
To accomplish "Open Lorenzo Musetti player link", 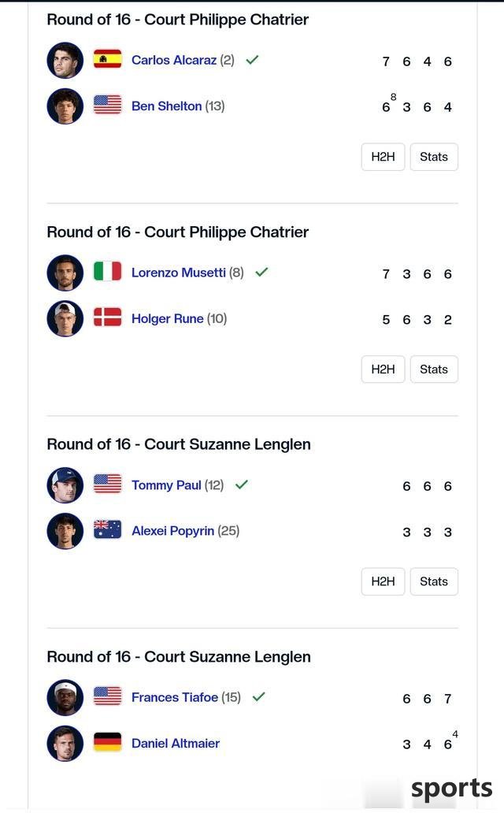I will pyautogui.click(x=179, y=273).
